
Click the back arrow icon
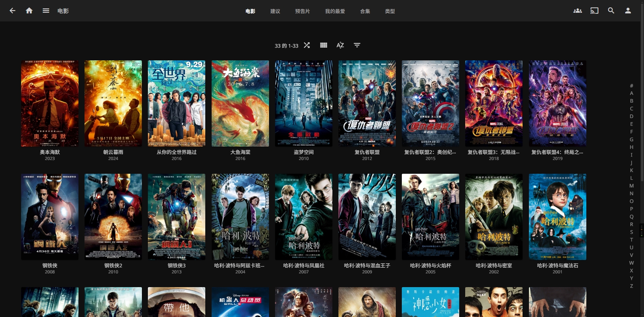12,11
